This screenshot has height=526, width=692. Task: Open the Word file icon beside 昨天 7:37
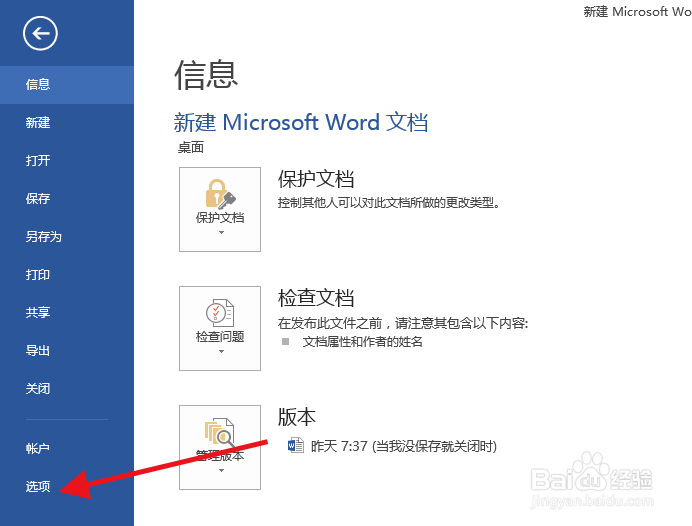[295, 445]
